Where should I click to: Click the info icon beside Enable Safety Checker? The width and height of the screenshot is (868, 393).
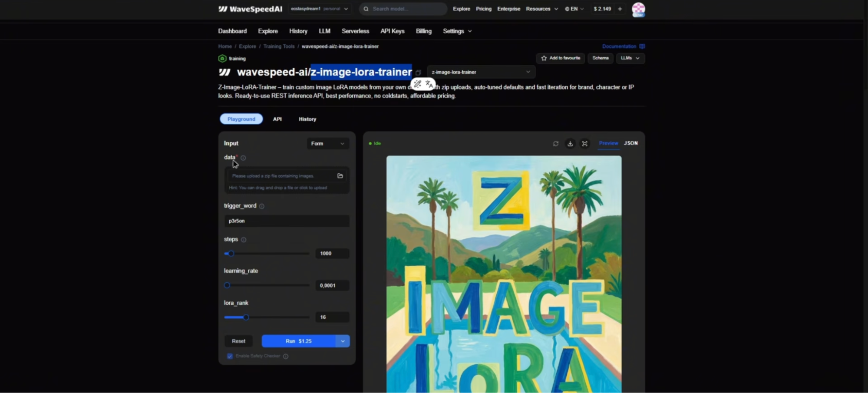286,357
